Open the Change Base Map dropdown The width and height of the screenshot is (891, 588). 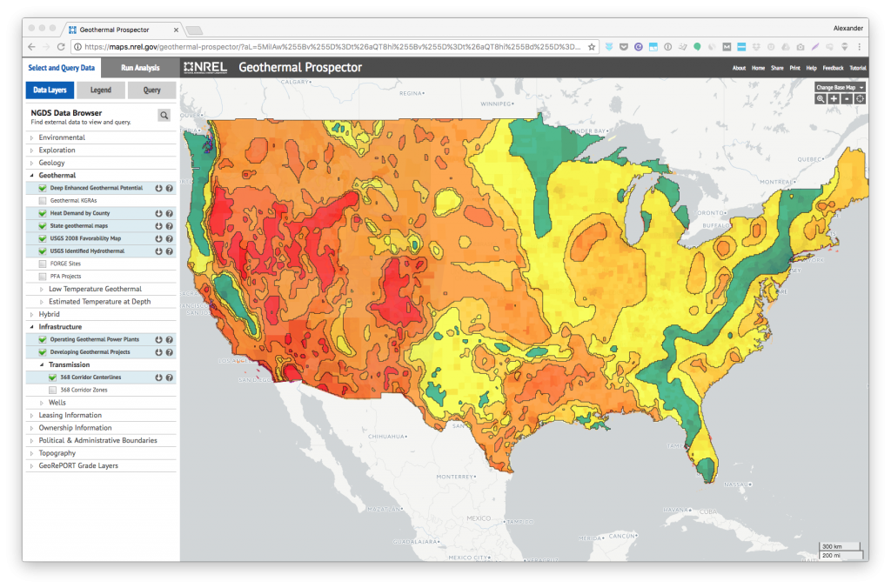840,87
